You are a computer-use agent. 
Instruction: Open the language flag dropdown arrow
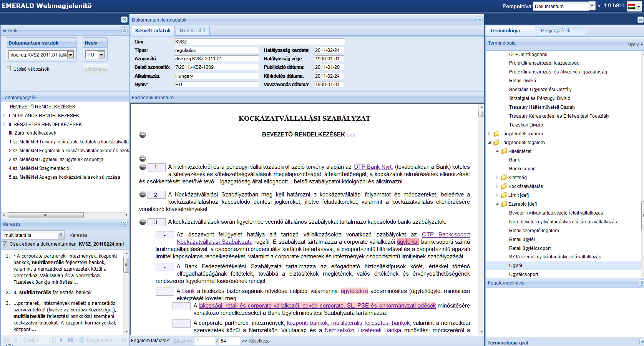pos(639,6)
